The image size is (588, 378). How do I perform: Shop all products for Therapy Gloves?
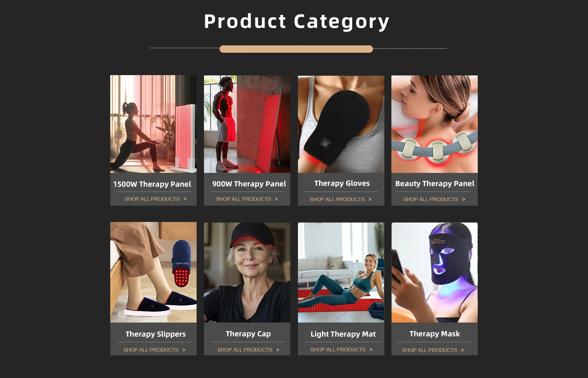[337, 199]
